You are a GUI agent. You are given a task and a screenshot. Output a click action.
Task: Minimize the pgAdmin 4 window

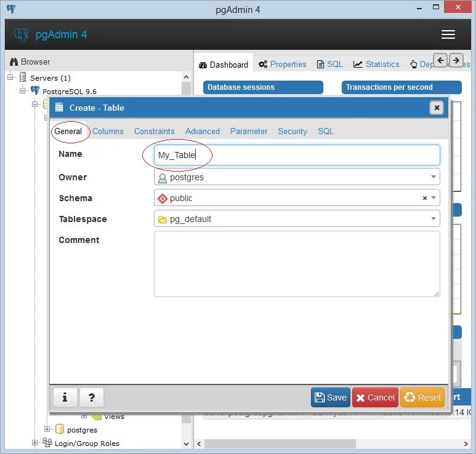click(x=419, y=8)
